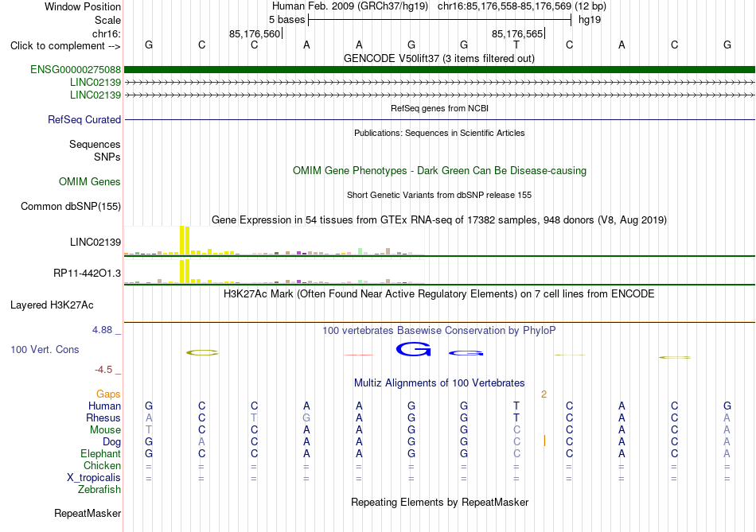Click the chr16:85,176,558-85,176,569 position text
756x532 pixels.
[505, 6]
